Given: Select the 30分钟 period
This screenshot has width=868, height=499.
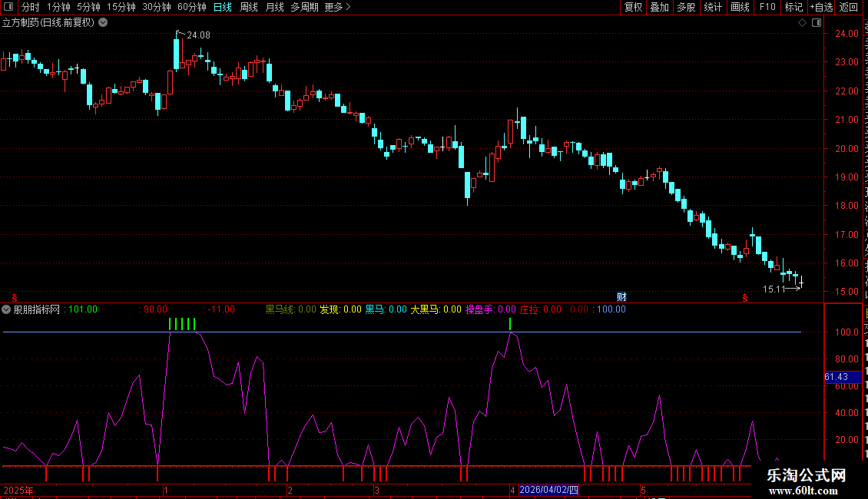Looking at the screenshot, I should coord(156,7).
